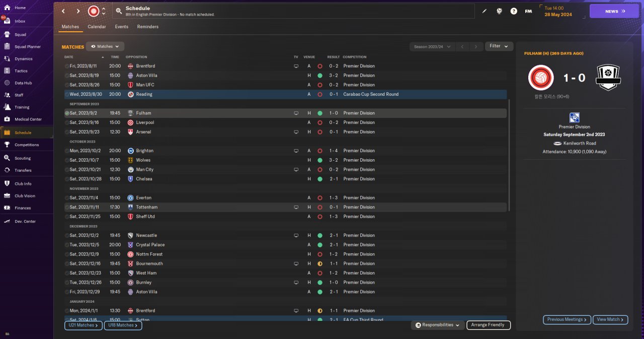Image resolution: width=644 pixels, height=339 pixels.
Task: Go to next season arrow
Action: click(476, 46)
